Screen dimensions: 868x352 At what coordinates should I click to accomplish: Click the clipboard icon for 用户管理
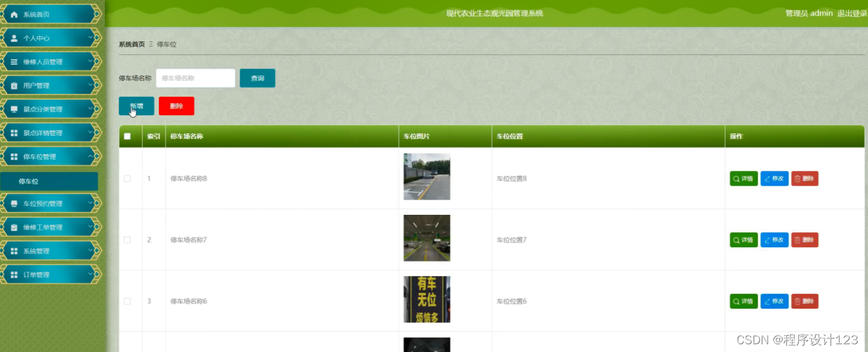[14, 85]
